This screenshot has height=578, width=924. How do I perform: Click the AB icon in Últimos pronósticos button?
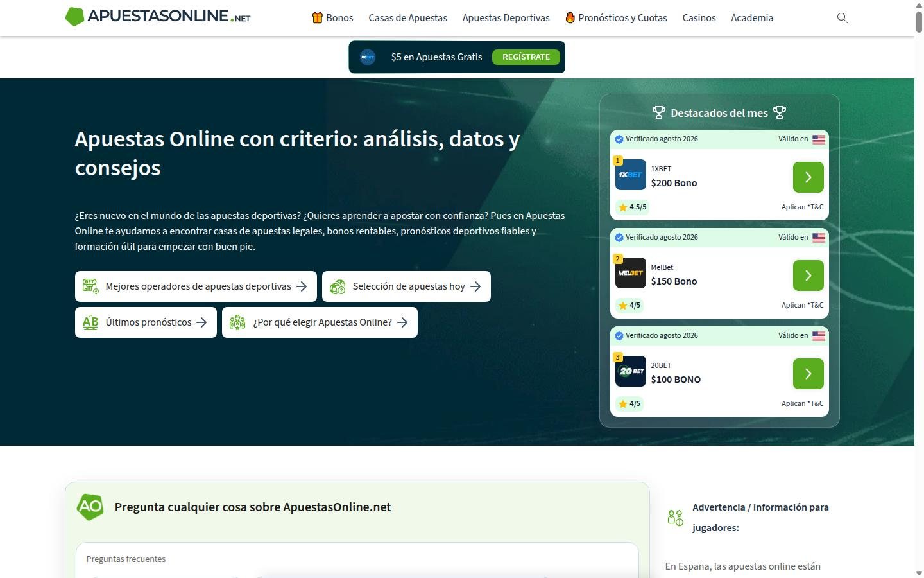pos(90,322)
